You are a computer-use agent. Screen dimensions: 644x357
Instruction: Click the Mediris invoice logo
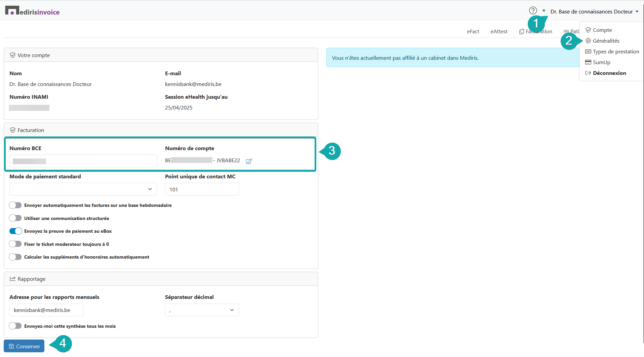32,11
